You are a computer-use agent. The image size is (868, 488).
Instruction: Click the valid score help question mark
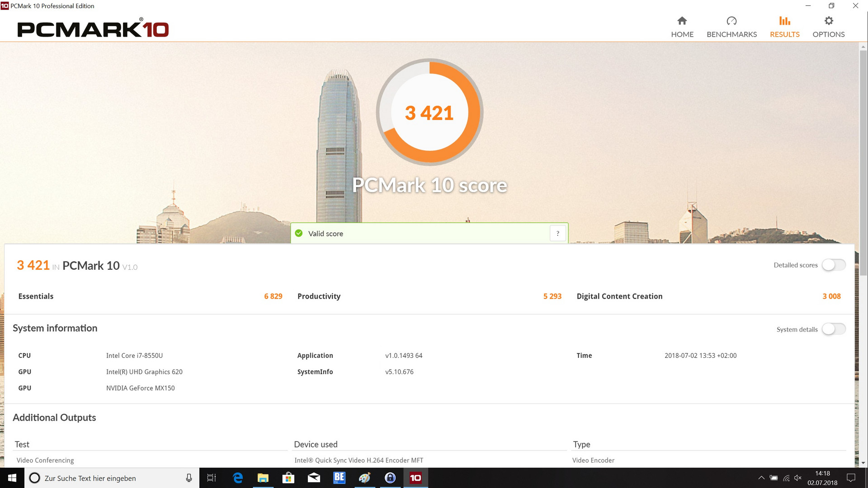coord(557,234)
